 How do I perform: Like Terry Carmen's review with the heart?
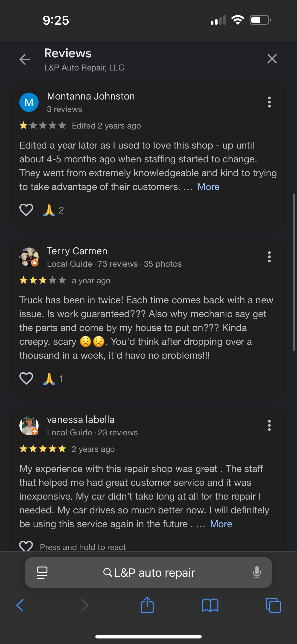[26, 378]
